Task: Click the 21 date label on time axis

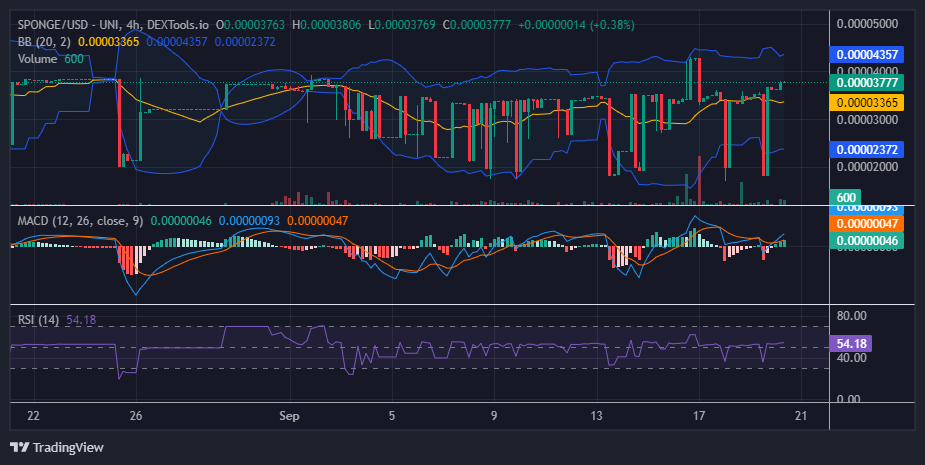Action: (801, 416)
